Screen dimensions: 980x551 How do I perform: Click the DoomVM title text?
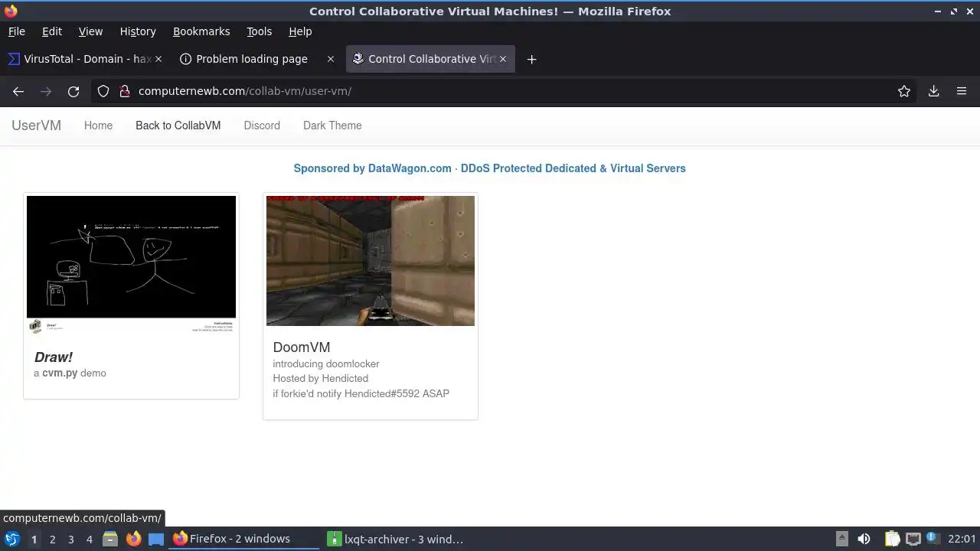(302, 347)
